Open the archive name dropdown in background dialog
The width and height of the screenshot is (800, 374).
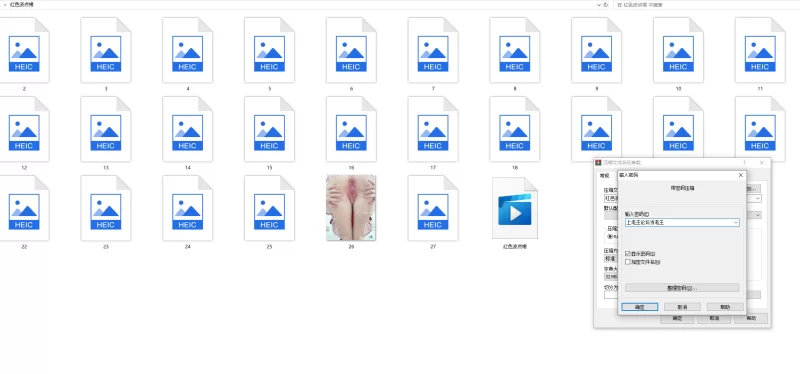pyautogui.click(x=758, y=198)
